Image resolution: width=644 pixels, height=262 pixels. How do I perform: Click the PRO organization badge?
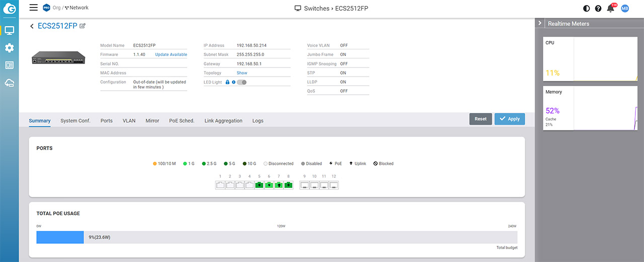tap(47, 8)
